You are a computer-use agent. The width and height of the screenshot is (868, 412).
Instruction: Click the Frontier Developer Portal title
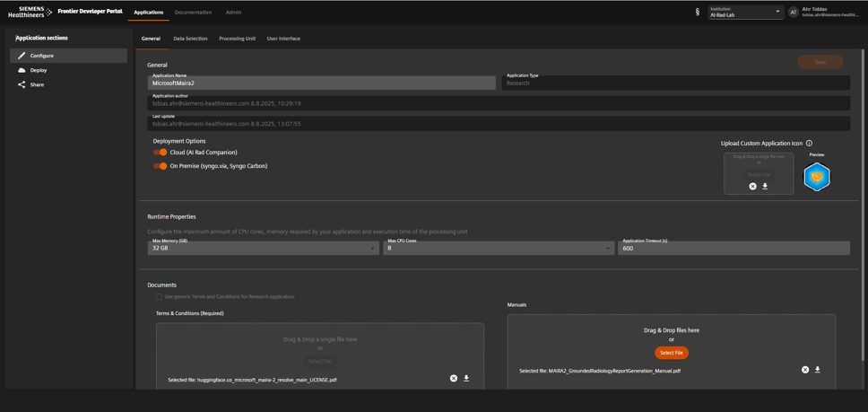(90, 12)
